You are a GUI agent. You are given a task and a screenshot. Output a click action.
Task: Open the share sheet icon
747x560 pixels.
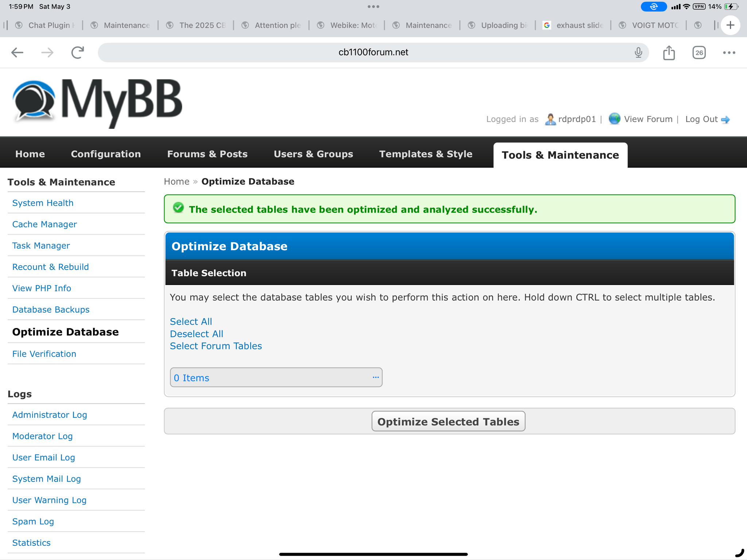pos(669,53)
